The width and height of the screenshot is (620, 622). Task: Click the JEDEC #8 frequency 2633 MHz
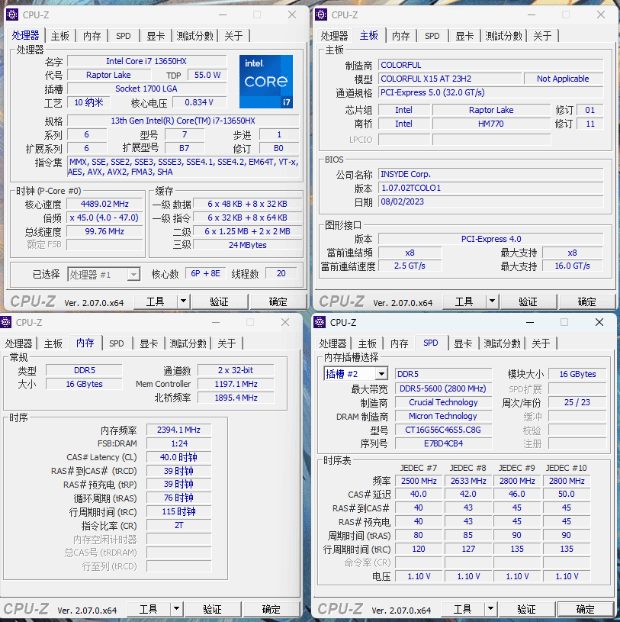point(468,481)
